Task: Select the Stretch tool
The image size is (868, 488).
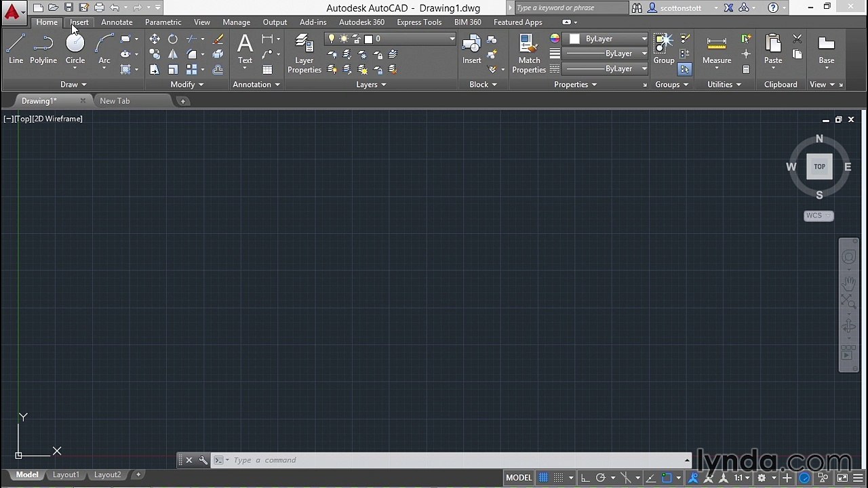Action: click(x=155, y=69)
